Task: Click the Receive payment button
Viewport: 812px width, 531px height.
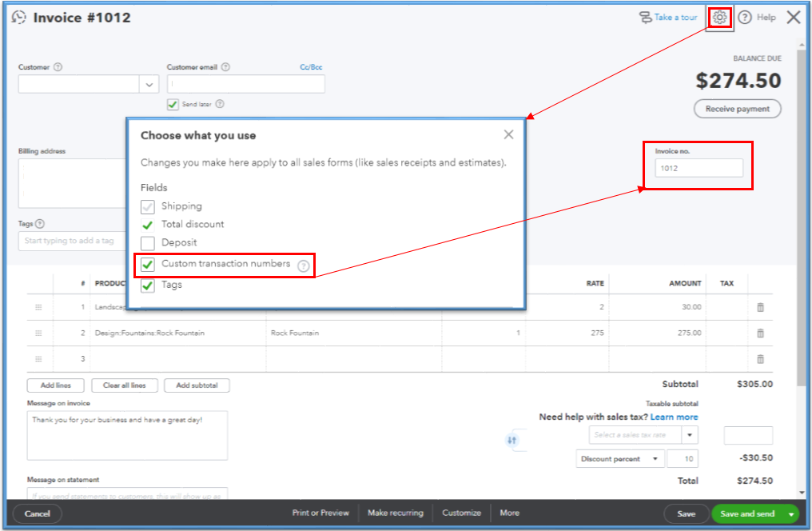Action: pos(736,108)
